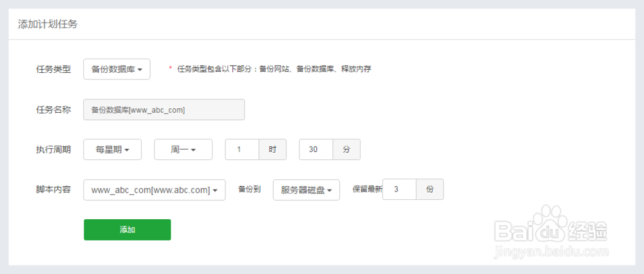This screenshot has height=274, width=644.
Task: Click the 份 unit addon
Action: point(430,190)
